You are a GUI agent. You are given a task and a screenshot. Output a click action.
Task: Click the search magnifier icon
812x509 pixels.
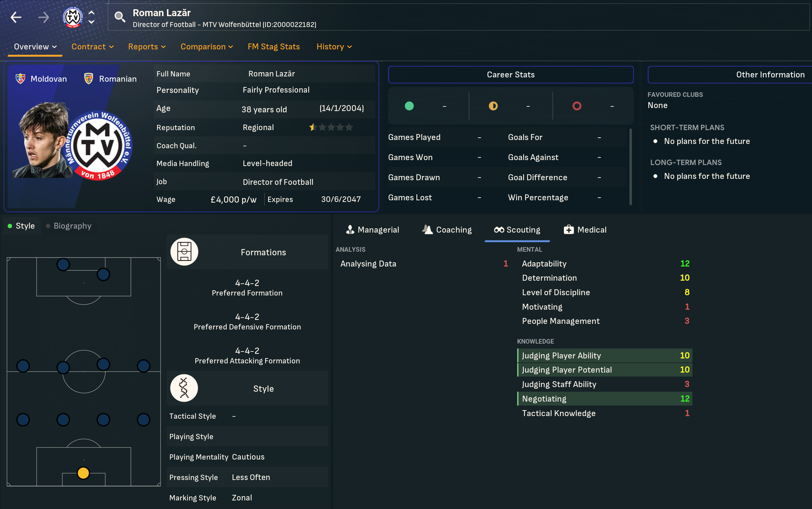[x=120, y=16]
